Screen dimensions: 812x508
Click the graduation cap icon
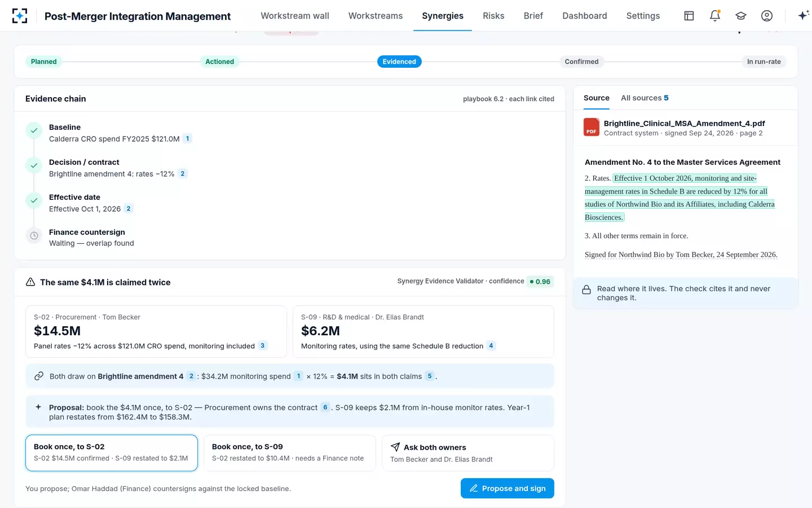pyautogui.click(x=741, y=16)
